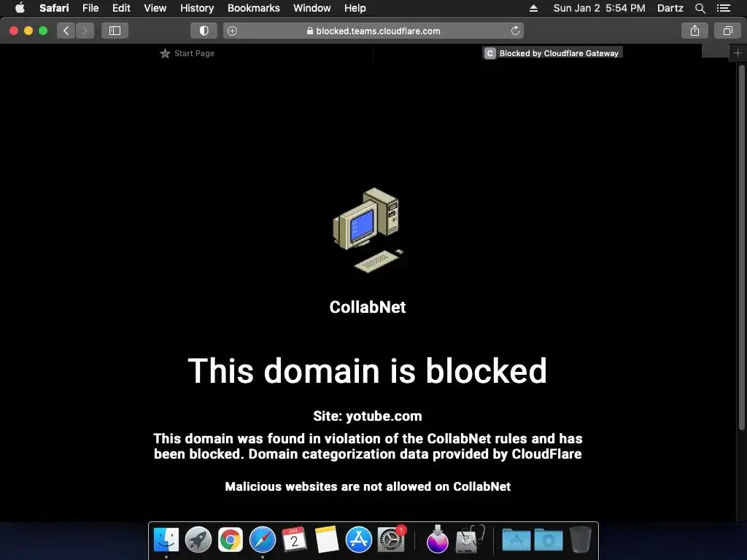The height and width of the screenshot is (560, 747).
Task: Open System Preferences in the Dock
Action: (x=391, y=540)
